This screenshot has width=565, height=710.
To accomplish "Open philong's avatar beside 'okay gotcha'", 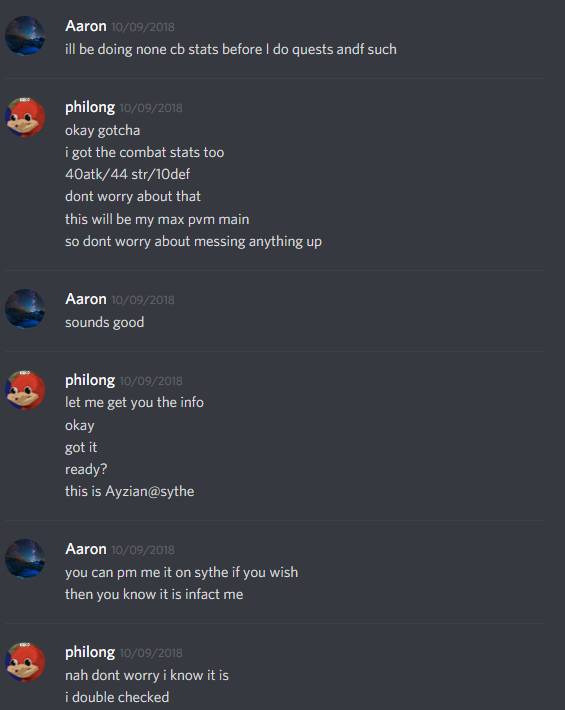I will tap(25, 117).
